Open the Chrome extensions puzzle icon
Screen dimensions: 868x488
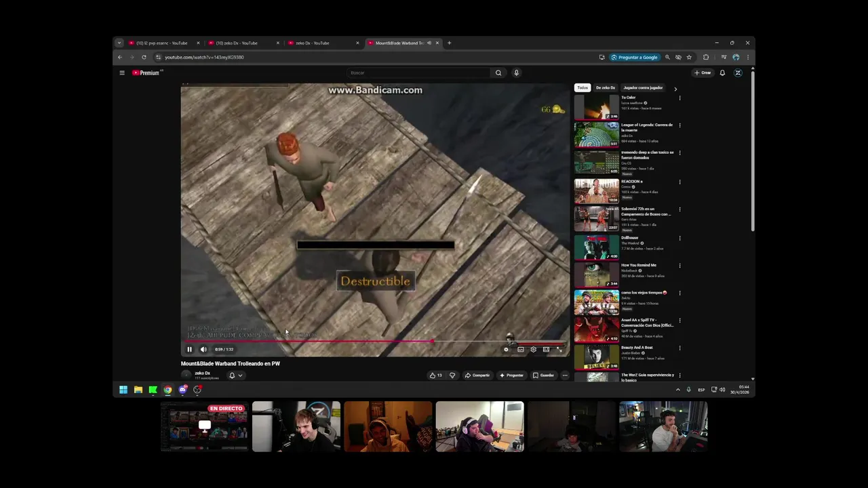[706, 57]
